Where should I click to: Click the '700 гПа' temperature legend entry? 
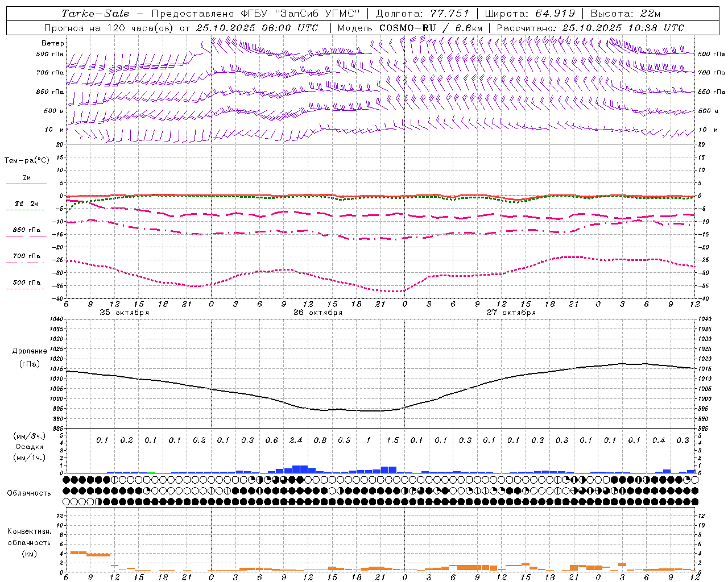click(x=27, y=256)
